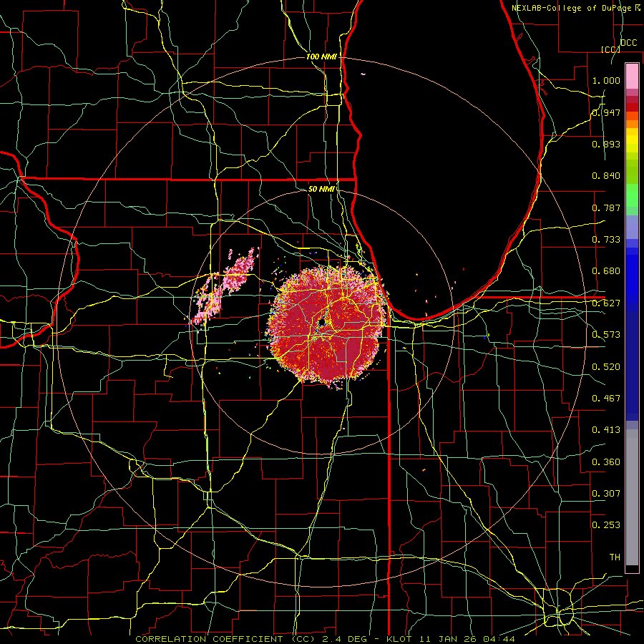The height and width of the screenshot is (644, 644).
Task: Click the TH label on color scale
Action: 615,557
